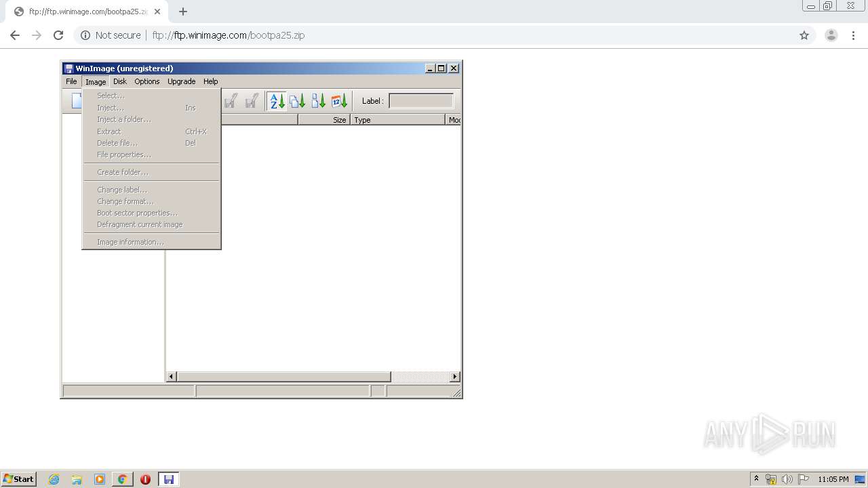868x488 pixels.
Task: Click the Label input field
Action: 421,101
